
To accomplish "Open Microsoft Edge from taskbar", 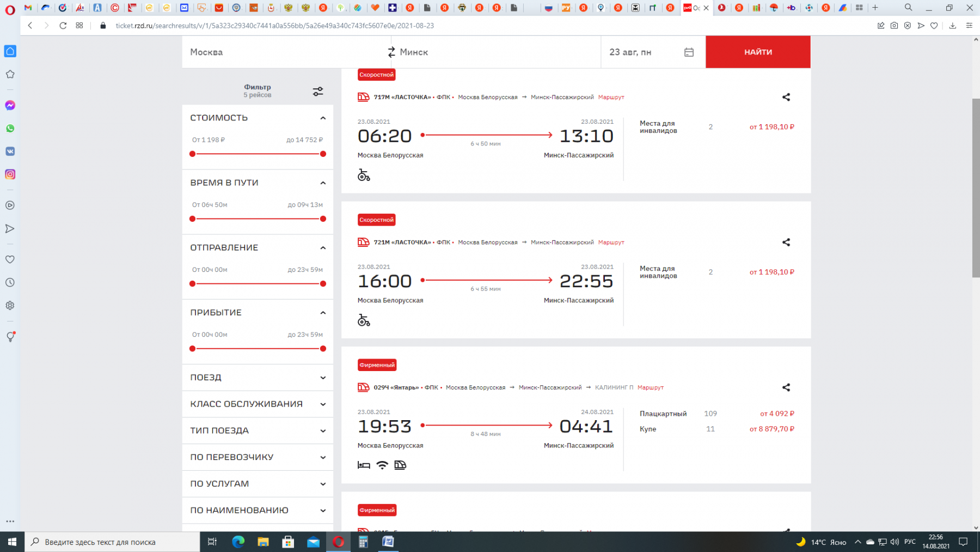I will tap(238, 542).
